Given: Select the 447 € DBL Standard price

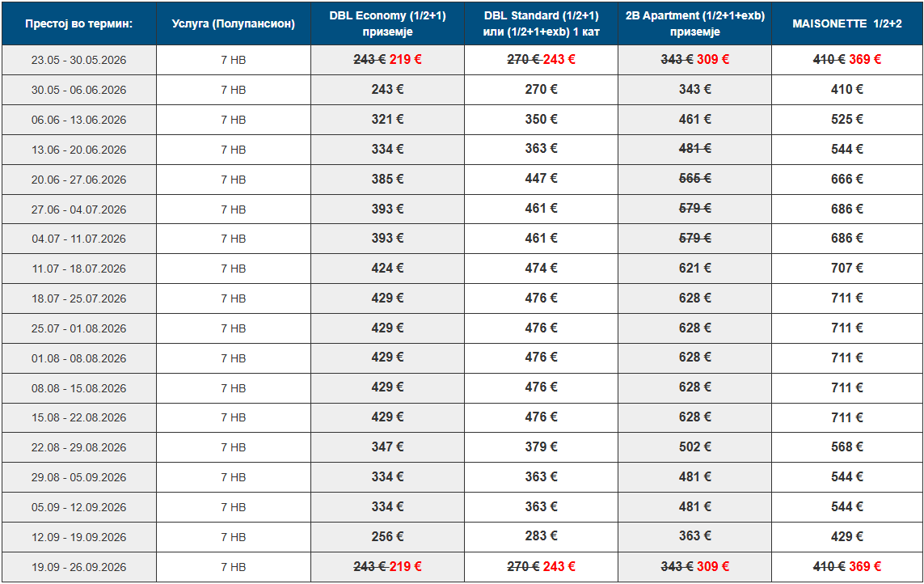Looking at the screenshot, I should tap(541, 179).
